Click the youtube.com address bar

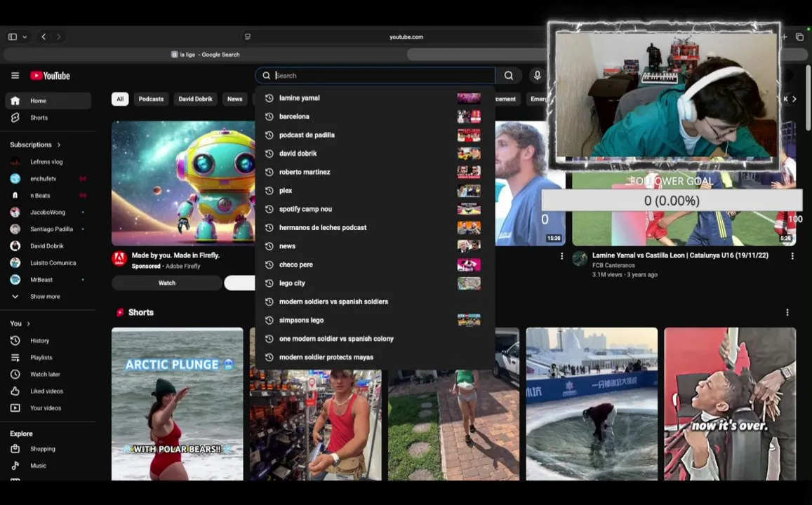(x=406, y=36)
